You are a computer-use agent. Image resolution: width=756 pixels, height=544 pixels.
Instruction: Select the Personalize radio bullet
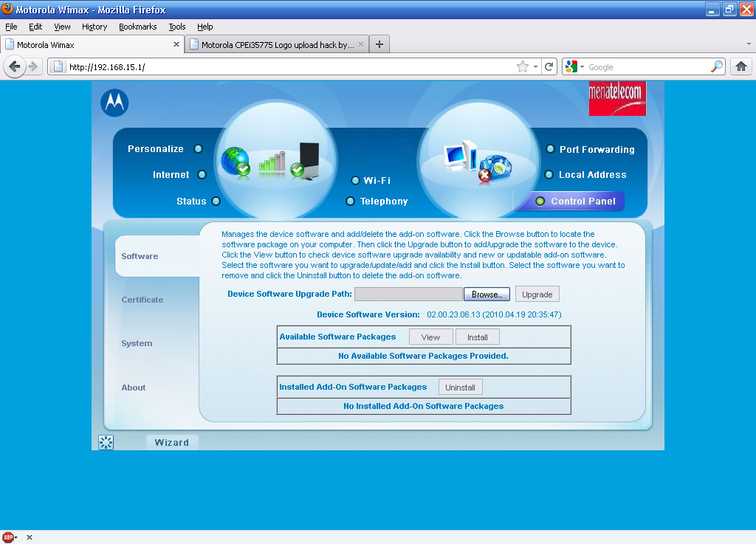[x=198, y=149]
